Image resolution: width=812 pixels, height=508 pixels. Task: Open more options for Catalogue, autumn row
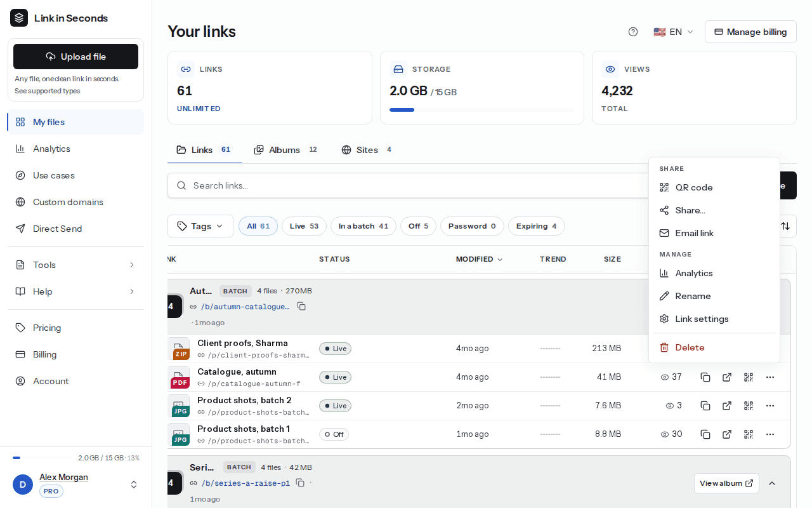point(770,377)
